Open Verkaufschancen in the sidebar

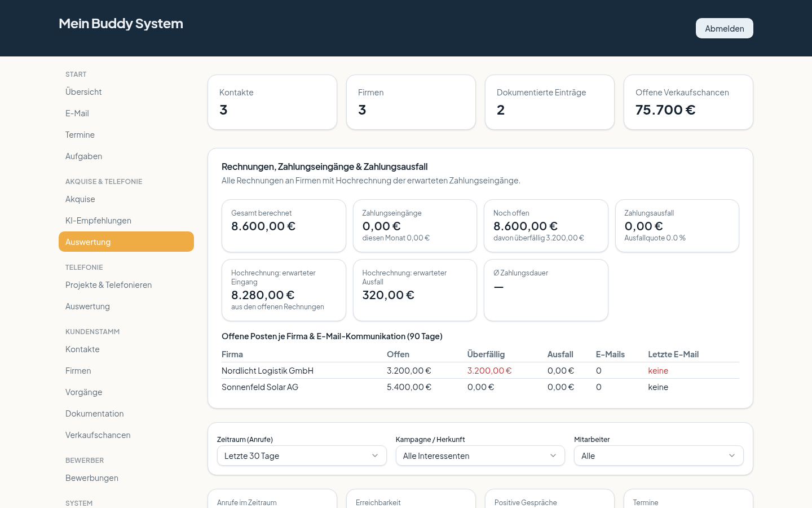(126, 435)
